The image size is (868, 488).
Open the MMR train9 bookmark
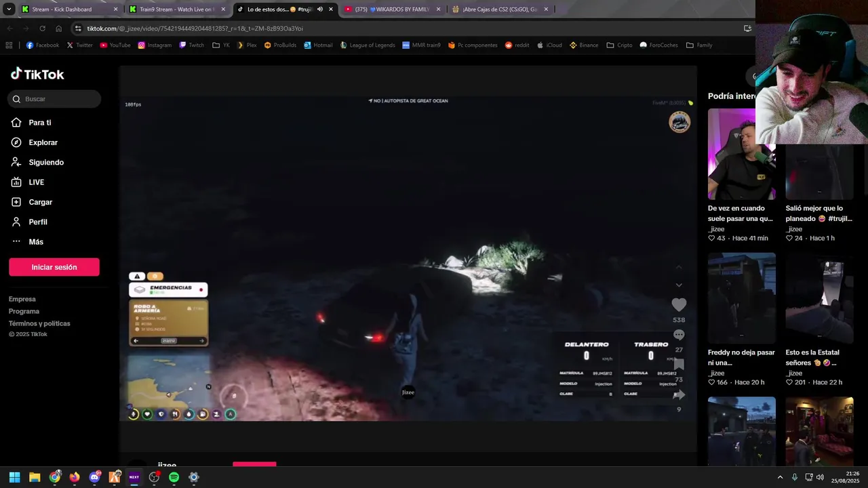[421, 45]
